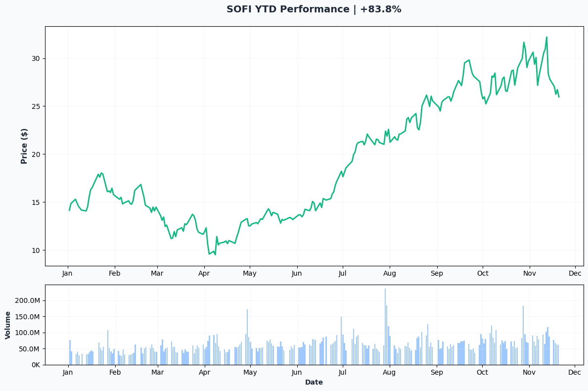Click the '15' tick on the price axis

click(36, 202)
